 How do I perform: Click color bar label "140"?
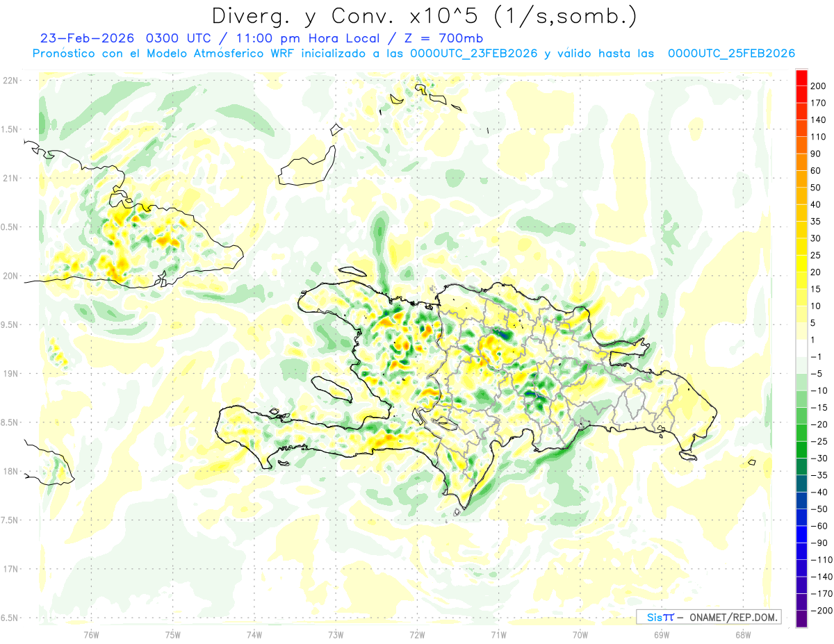[819, 120]
